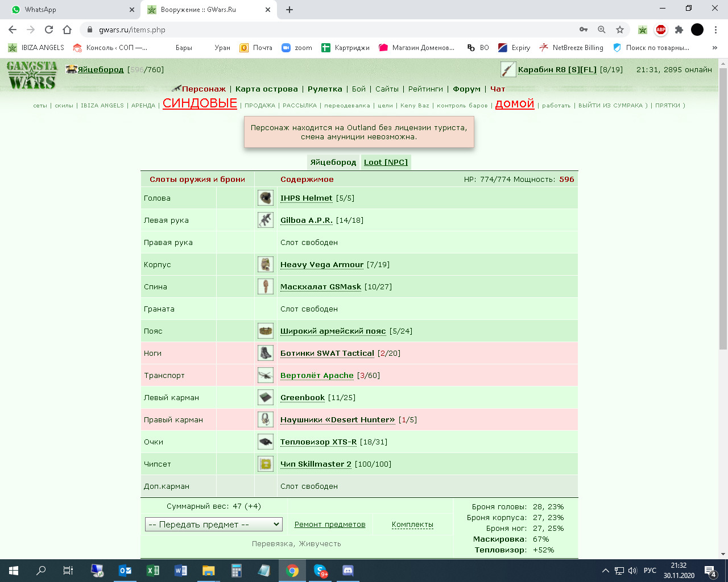
Task: Close the Вооружение GWars.Ru tab
Action: [268, 10]
